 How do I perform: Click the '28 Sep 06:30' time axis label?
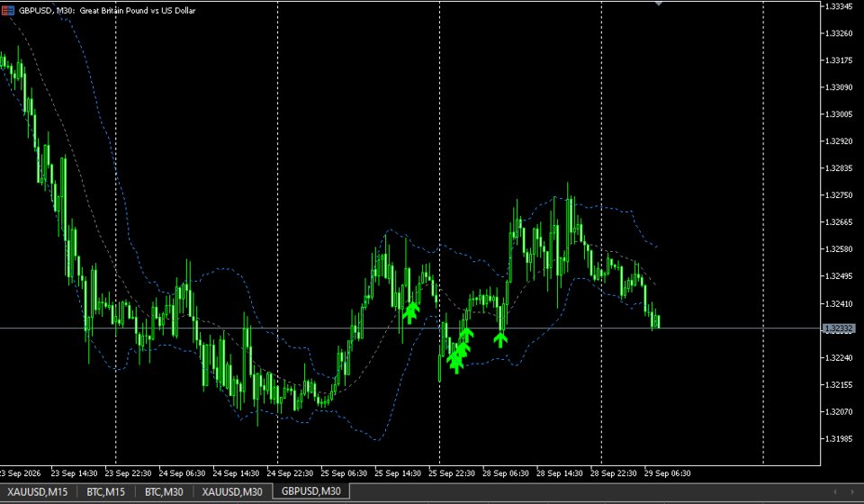tap(506, 473)
